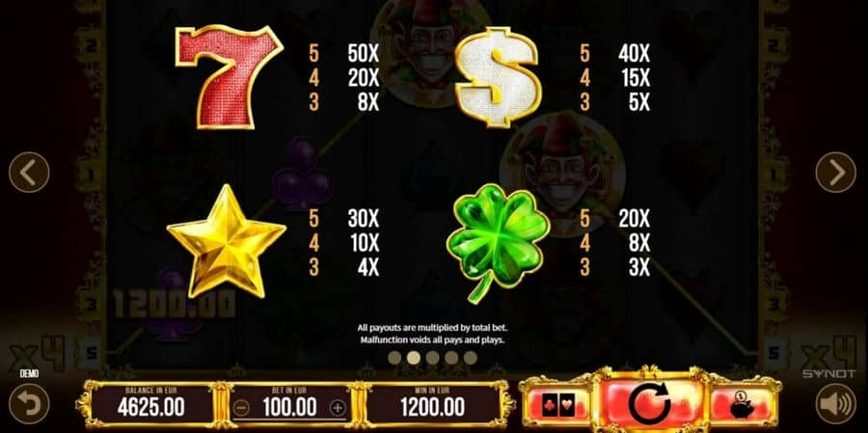868x433 pixels.
Task: Select the fourth paytable page dot
Action: pos(451,358)
